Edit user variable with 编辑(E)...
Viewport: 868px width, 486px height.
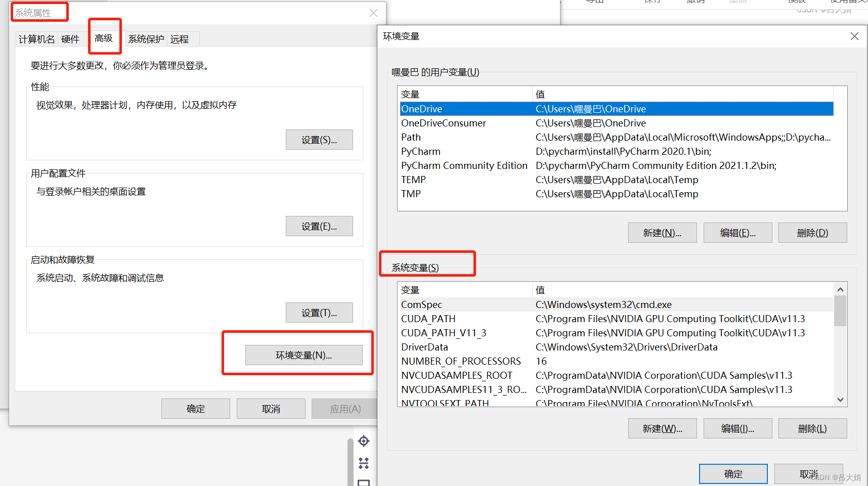click(738, 233)
